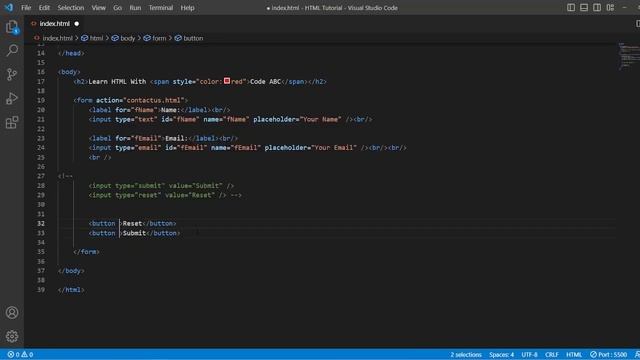Click the 2 selections status item
Viewport: 640px width, 360px height.
point(466,355)
